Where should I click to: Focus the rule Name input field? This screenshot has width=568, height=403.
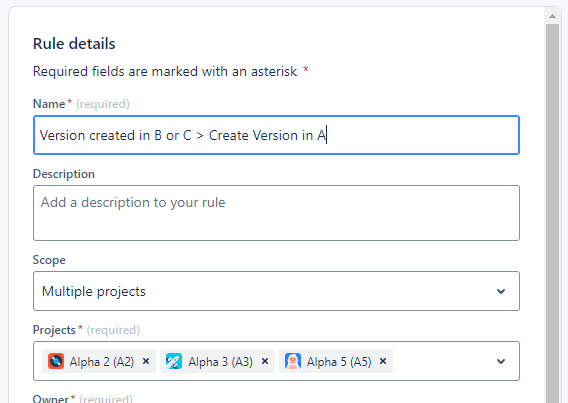tap(276, 135)
